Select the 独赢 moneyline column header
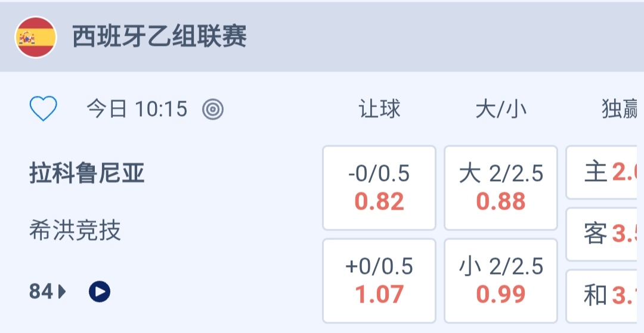This screenshot has height=333, width=644. coord(621,109)
